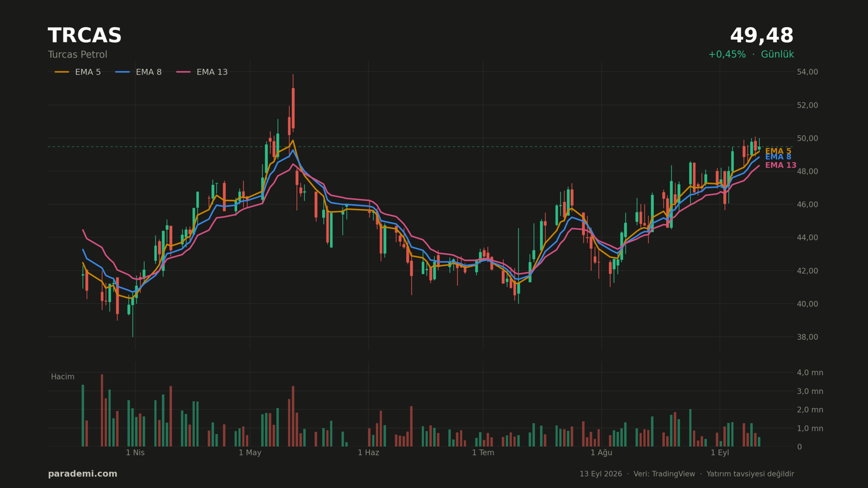
Task: Select the EMA 8 legend entry
Action: click(x=138, y=72)
